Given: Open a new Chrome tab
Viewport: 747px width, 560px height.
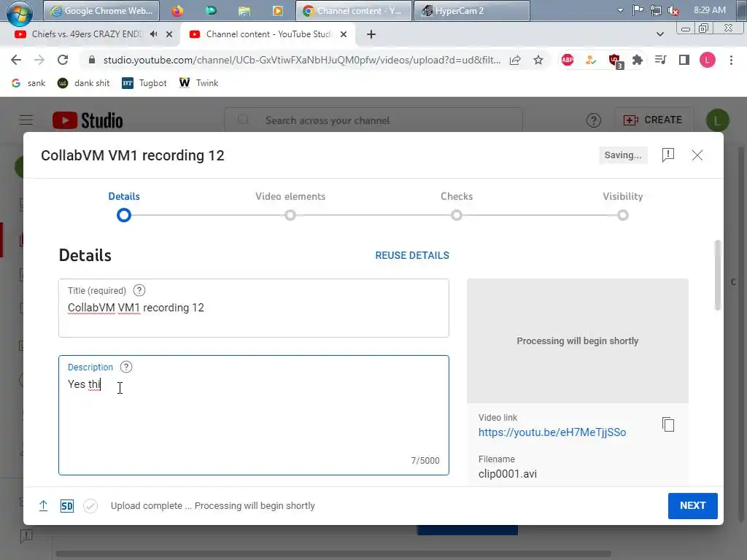Looking at the screenshot, I should coord(371,34).
